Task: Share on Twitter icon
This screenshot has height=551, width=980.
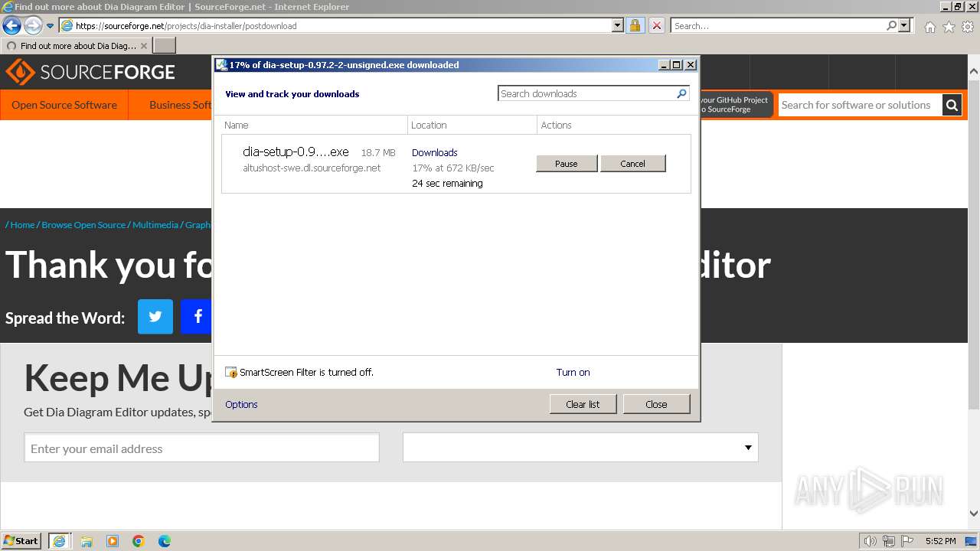Action: point(155,317)
